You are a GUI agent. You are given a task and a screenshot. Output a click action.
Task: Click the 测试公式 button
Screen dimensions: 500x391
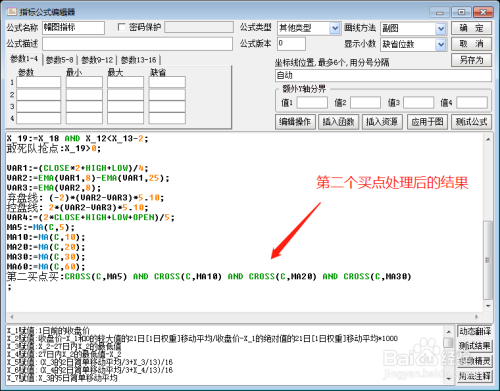[471, 122]
